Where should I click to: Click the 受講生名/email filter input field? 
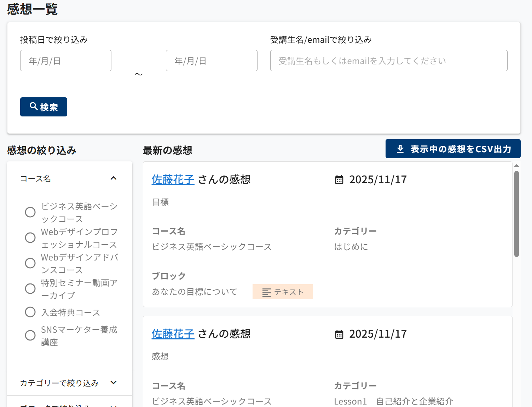[388, 61]
